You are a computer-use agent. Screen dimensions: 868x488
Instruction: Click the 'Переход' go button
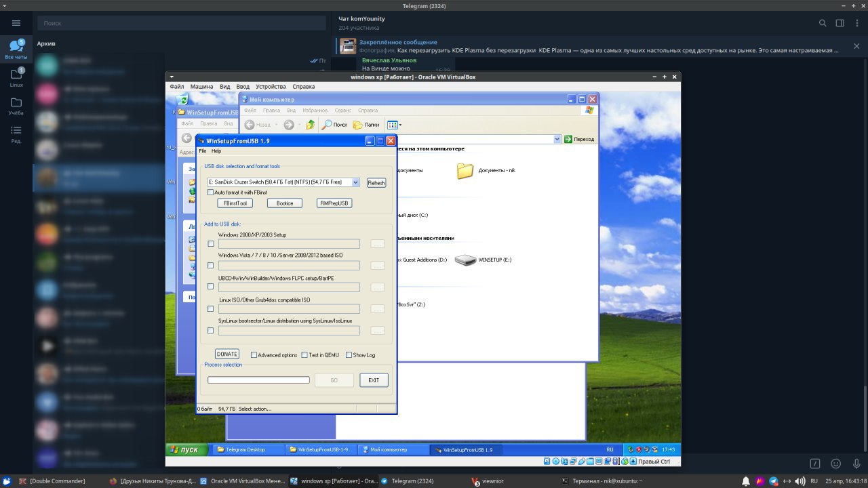point(579,139)
